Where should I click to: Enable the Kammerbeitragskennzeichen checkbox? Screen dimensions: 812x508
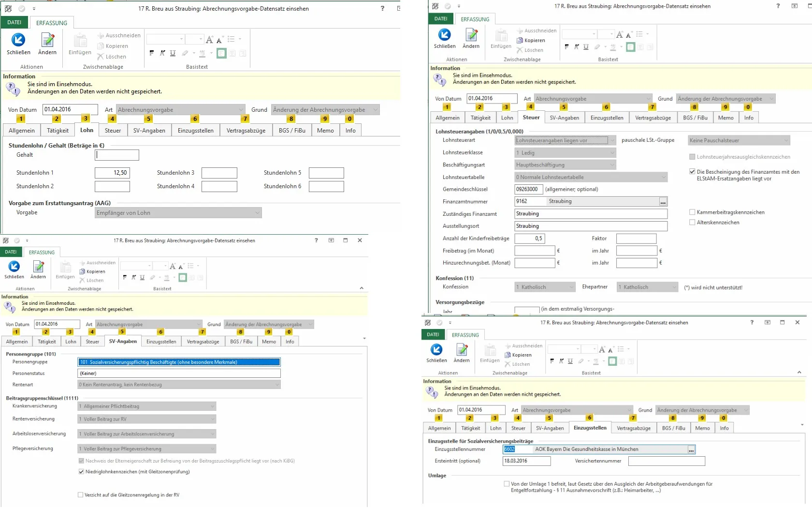click(692, 212)
